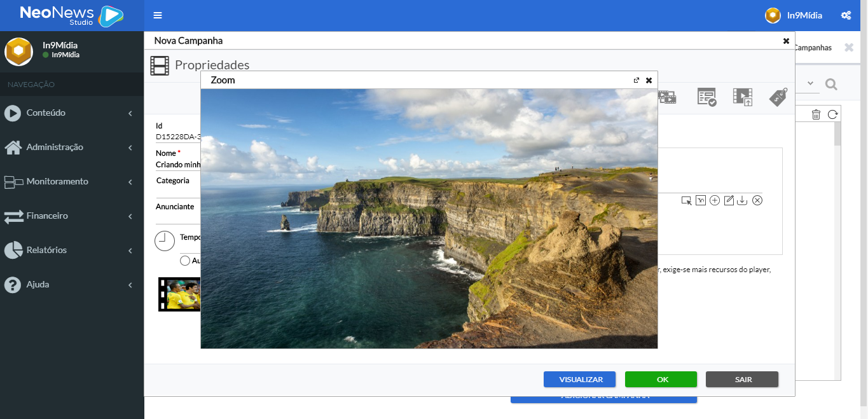This screenshot has height=419, width=868.
Task: Click the download arrow icon
Action: tap(742, 200)
